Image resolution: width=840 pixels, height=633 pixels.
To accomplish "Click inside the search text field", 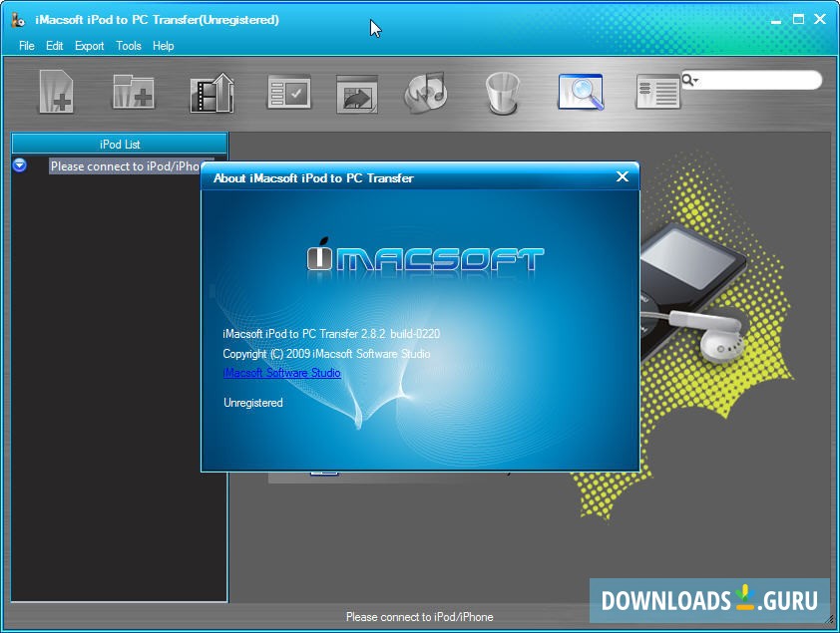I will 759,81.
